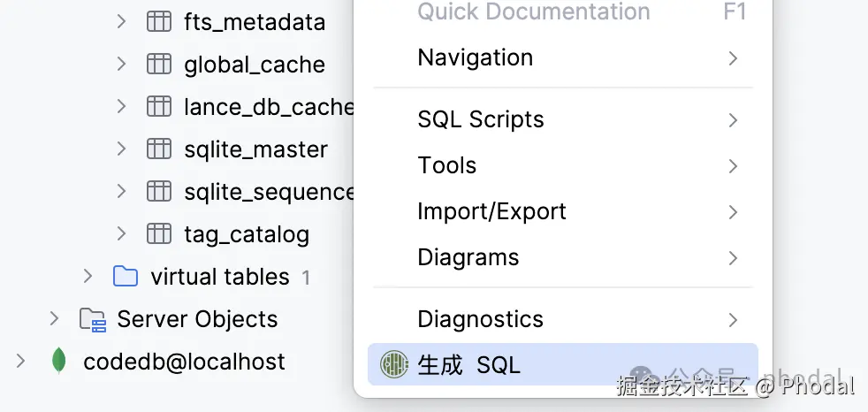Click the 生成 SQL menu item icon

(x=393, y=364)
